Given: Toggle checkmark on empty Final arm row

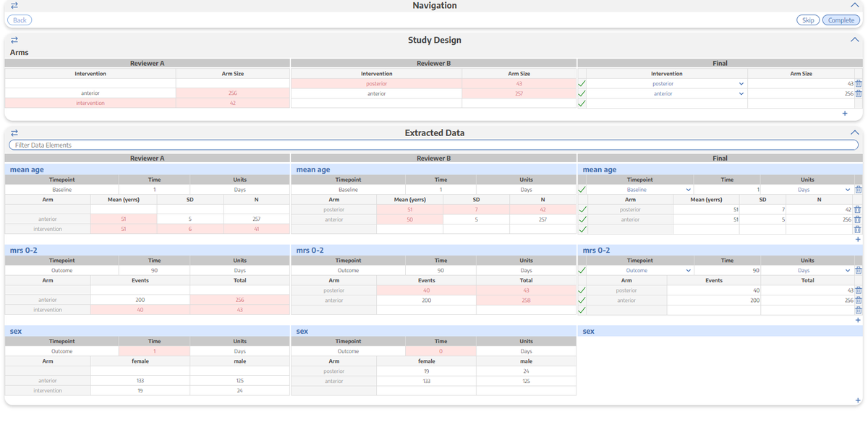Looking at the screenshot, I should tap(582, 104).
